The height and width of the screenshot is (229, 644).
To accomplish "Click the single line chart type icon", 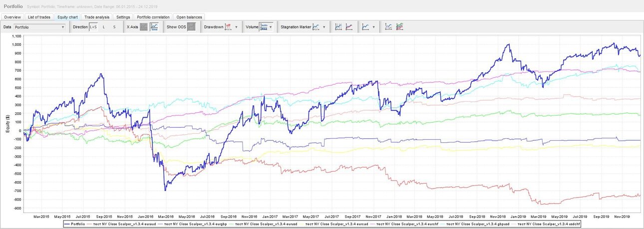I will (x=366, y=27).
